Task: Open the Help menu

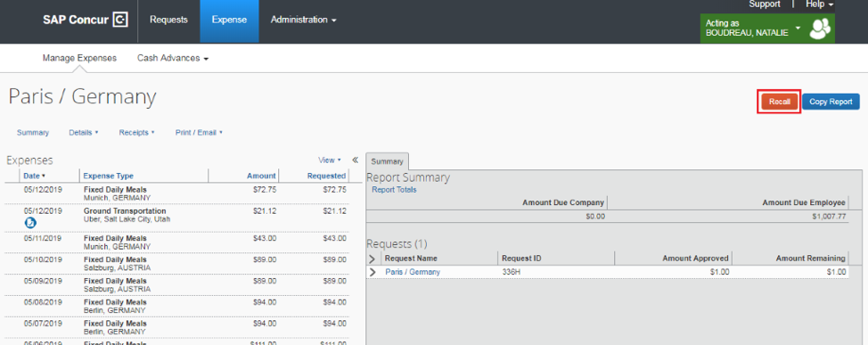Action: (x=819, y=4)
